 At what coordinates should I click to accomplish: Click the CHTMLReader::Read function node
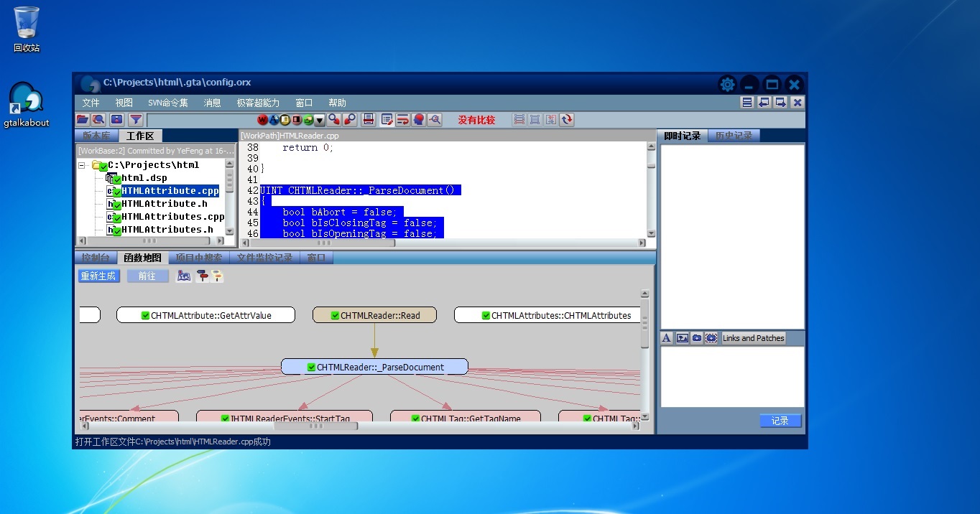(x=374, y=316)
